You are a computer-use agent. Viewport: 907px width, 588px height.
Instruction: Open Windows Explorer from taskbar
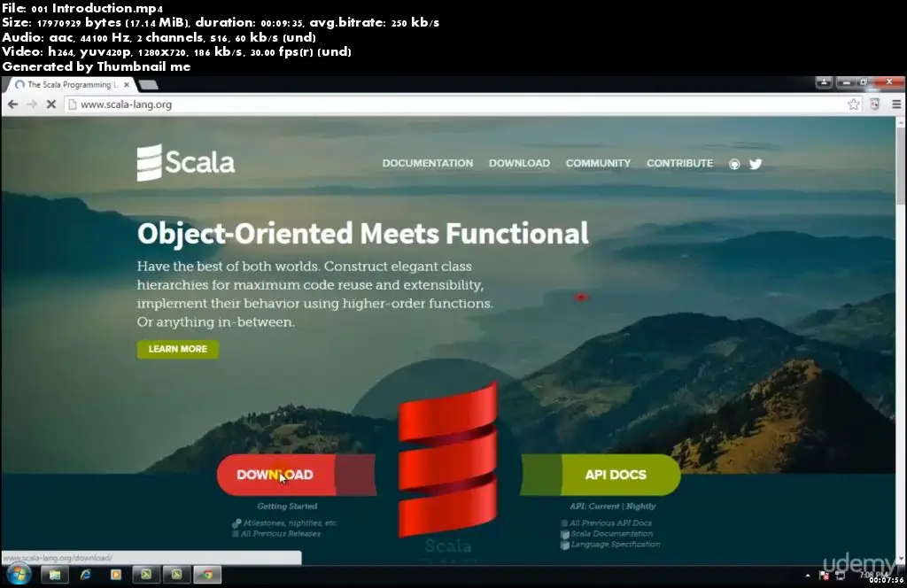(x=55, y=575)
